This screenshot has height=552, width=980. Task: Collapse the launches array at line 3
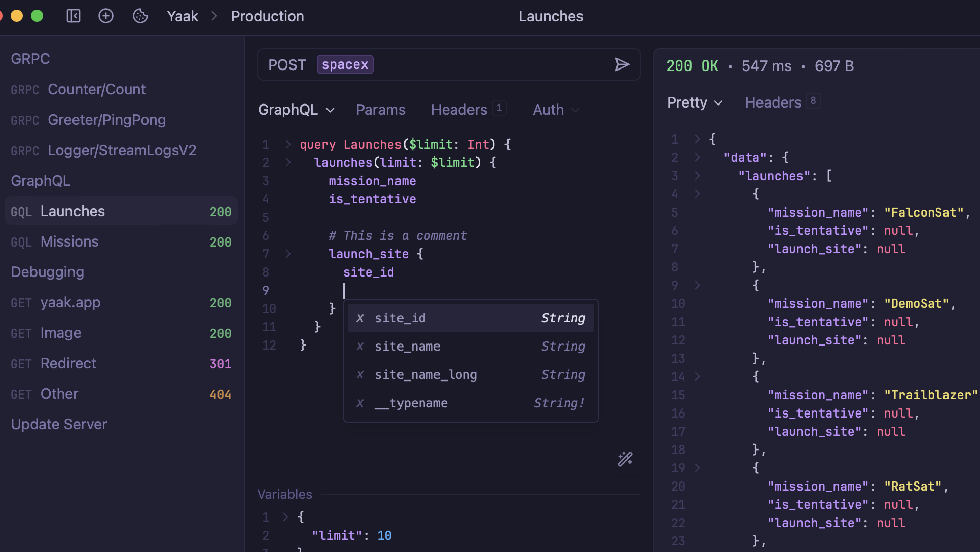point(697,176)
